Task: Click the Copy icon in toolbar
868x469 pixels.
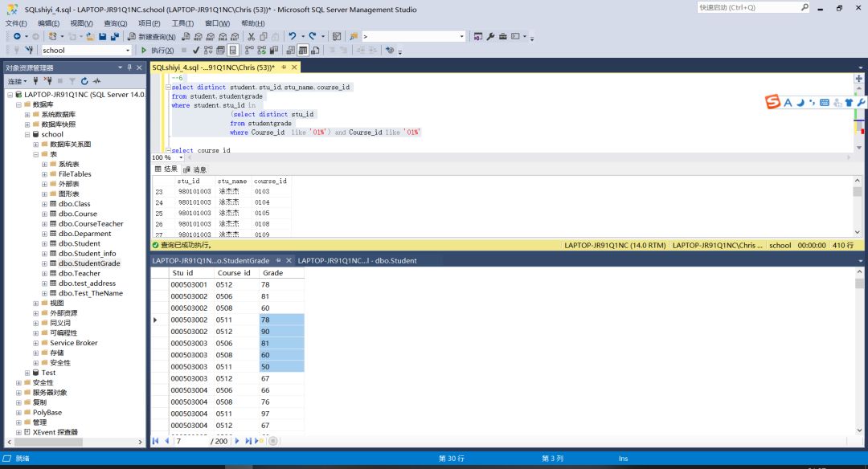Action: 263,36
